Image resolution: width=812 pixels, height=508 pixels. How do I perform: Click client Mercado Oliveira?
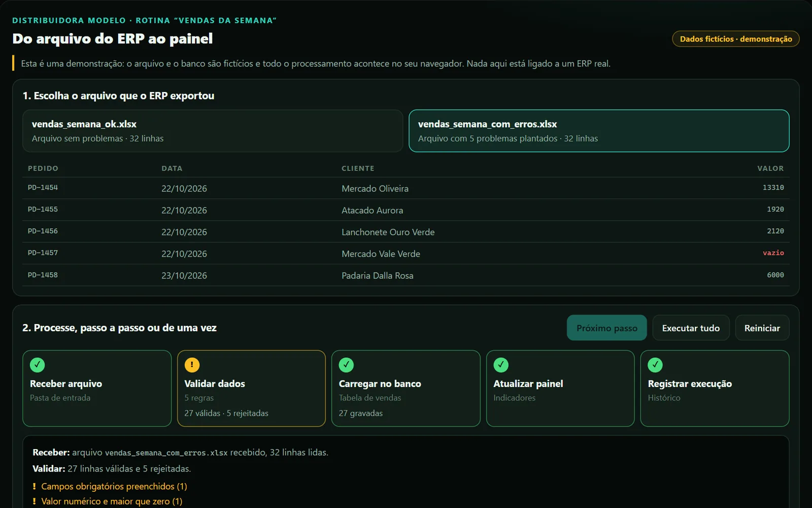tap(375, 188)
